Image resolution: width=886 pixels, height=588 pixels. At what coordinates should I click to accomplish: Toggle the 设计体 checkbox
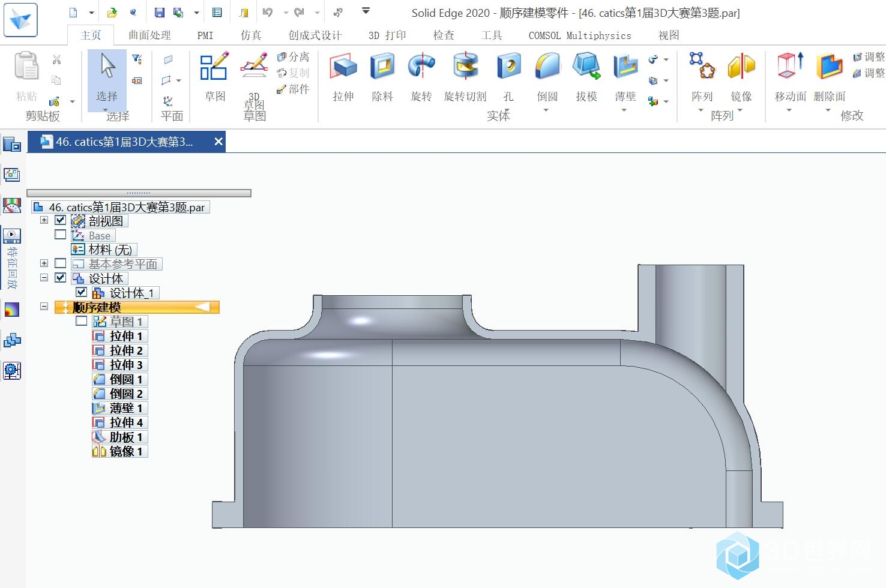[60, 278]
